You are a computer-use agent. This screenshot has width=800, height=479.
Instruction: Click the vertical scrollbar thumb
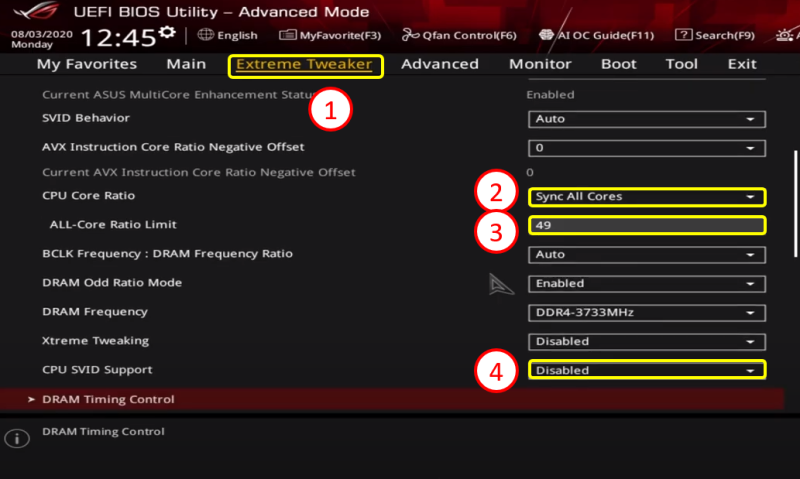click(x=795, y=204)
